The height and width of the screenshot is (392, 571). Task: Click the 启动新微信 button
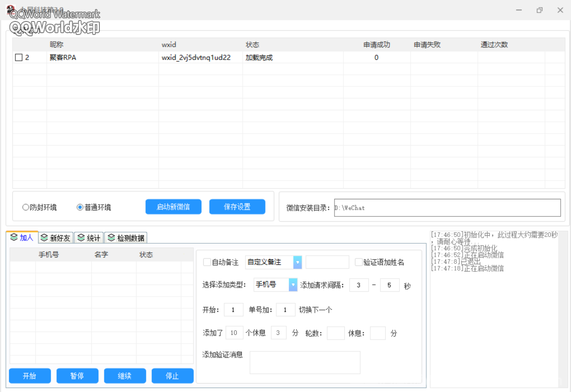coord(173,207)
